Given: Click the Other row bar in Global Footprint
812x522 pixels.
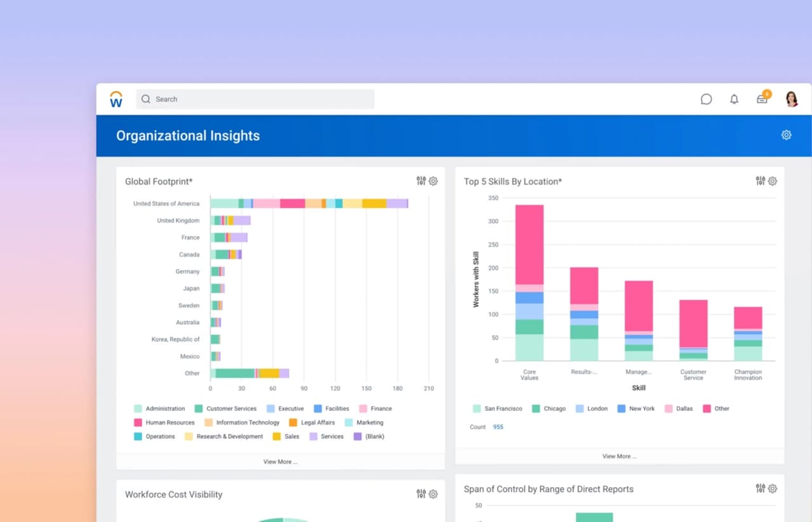Looking at the screenshot, I should 250,373.
